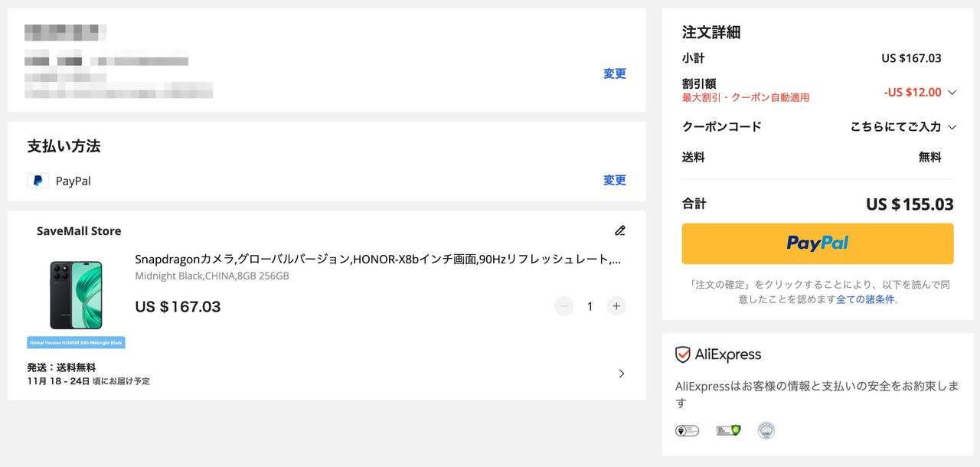Click the 発送：送料無料 shipping info text

[x=61, y=367]
